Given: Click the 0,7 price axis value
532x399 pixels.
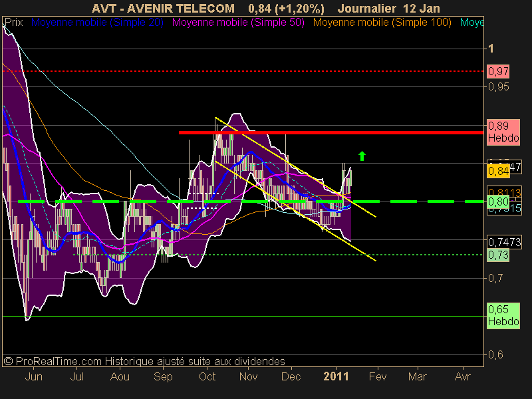Looking at the screenshot, I should (x=495, y=278).
